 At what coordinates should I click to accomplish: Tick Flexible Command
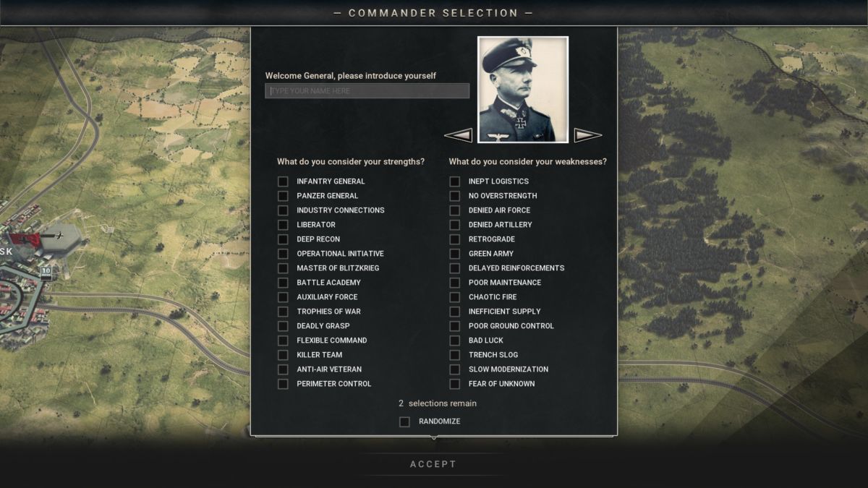283,341
